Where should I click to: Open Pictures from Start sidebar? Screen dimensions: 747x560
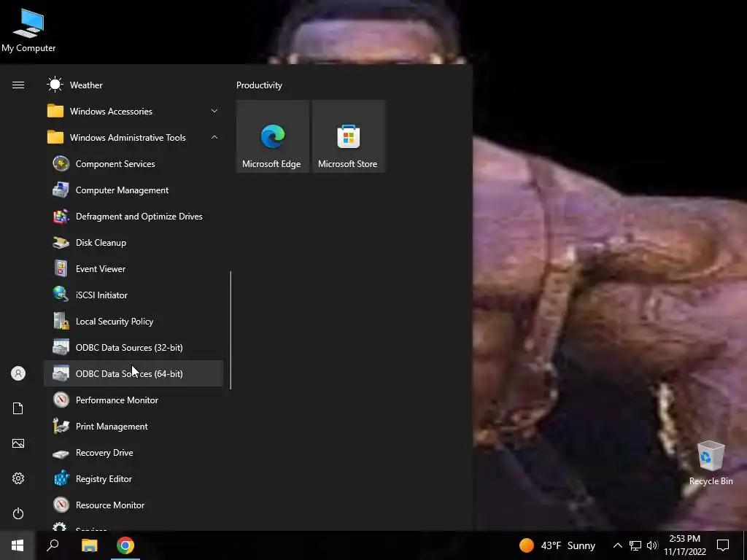coord(18,443)
